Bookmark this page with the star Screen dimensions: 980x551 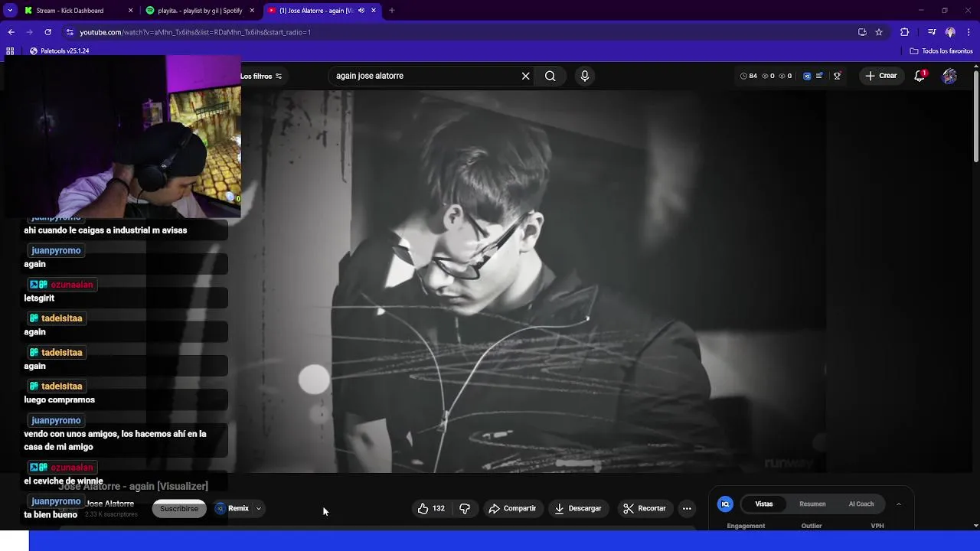[879, 32]
